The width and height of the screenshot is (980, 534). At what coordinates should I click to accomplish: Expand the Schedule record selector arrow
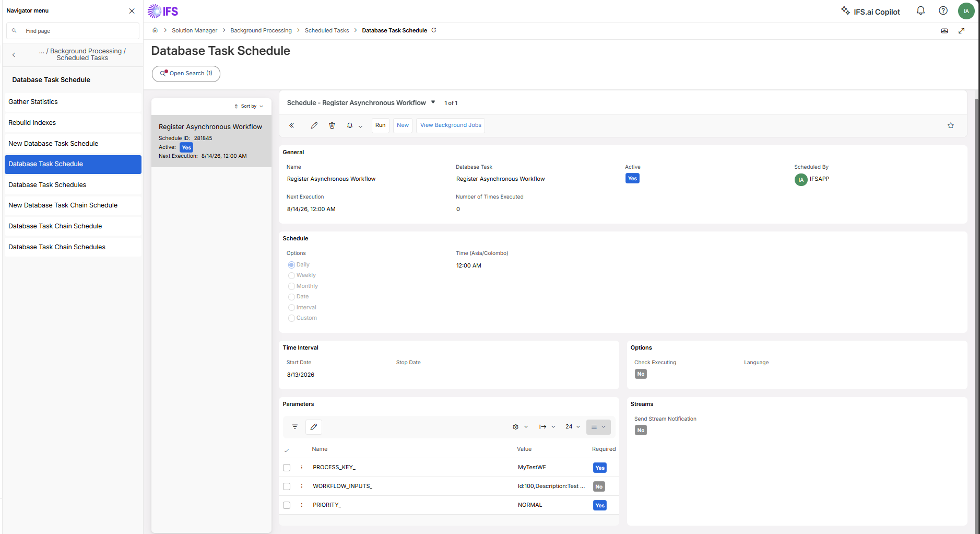pyautogui.click(x=433, y=102)
